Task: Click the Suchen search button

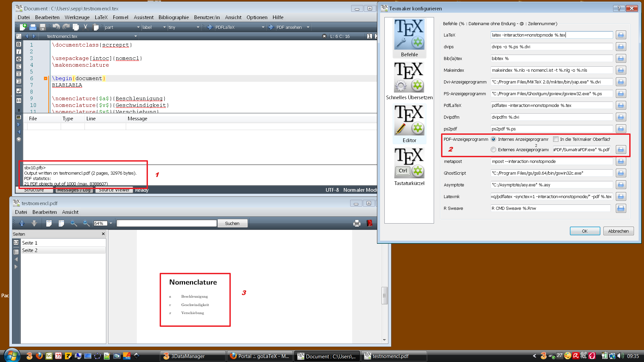Action: point(232,223)
